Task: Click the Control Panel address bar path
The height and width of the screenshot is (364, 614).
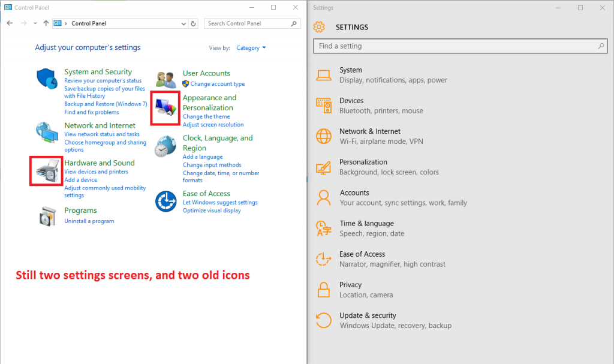Action: coord(89,23)
